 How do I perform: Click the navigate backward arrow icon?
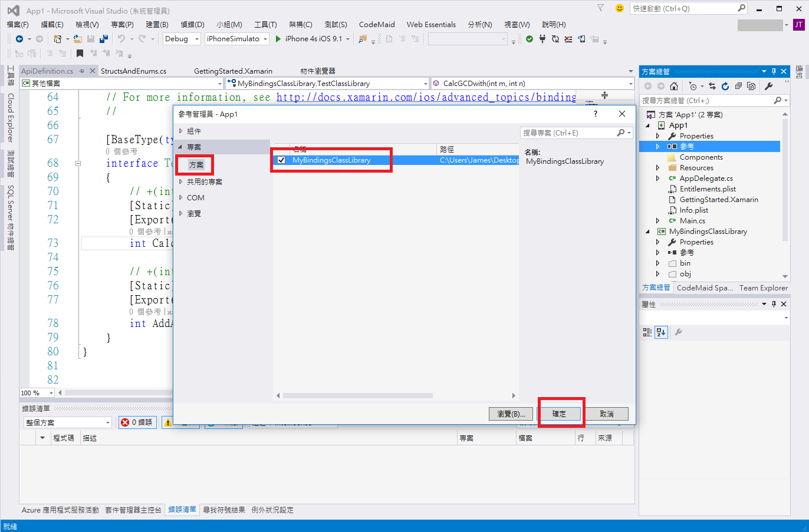19,39
